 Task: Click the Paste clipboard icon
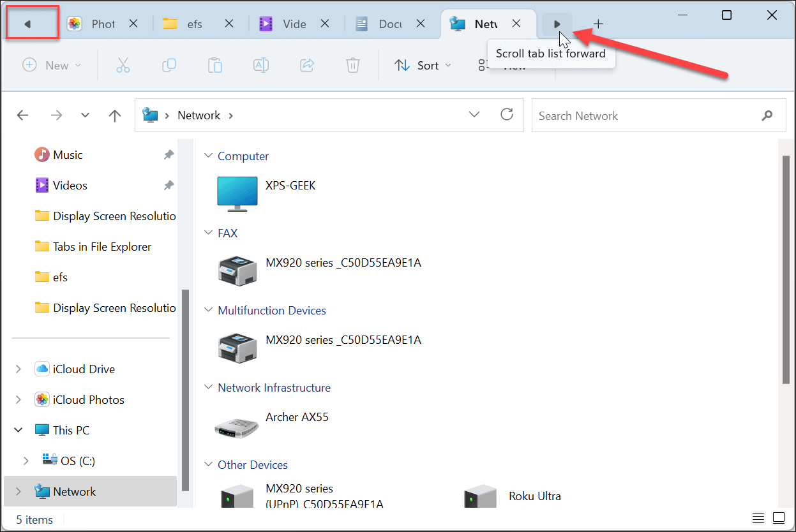[x=215, y=65]
